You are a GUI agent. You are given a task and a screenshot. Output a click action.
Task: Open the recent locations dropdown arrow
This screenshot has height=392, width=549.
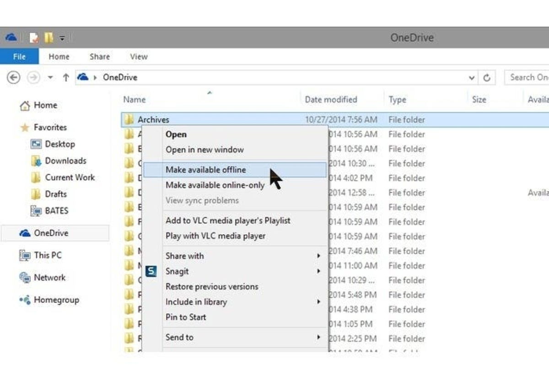(50, 78)
